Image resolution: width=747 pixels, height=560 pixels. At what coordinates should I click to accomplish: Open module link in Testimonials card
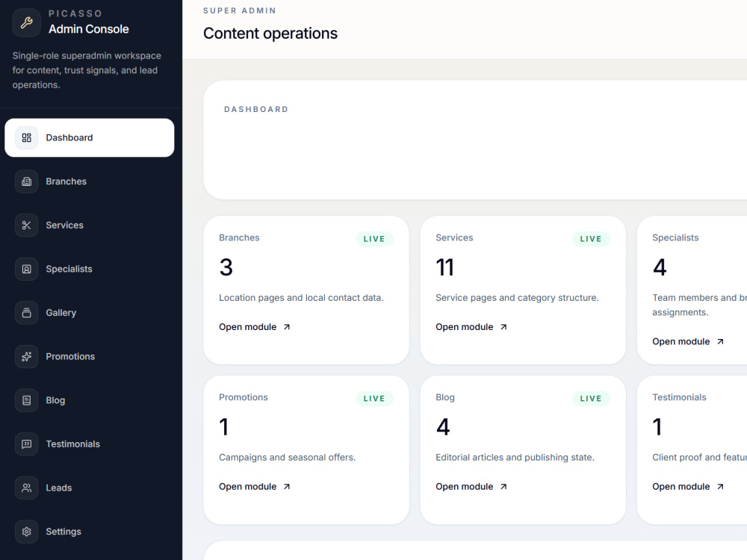pyautogui.click(x=688, y=487)
